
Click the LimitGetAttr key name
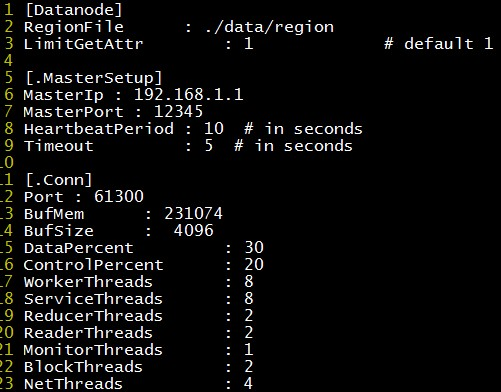(x=84, y=44)
